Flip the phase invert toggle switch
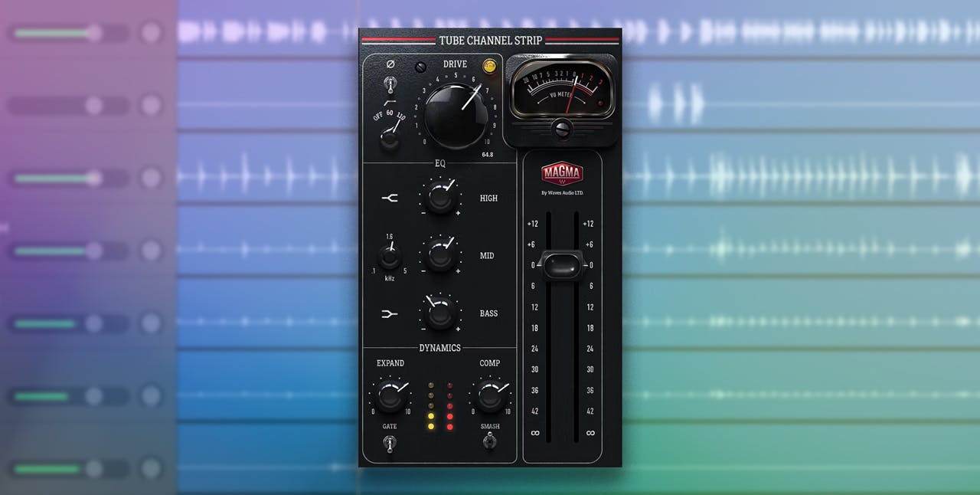Screen dimensions: 980x495 click(390, 83)
